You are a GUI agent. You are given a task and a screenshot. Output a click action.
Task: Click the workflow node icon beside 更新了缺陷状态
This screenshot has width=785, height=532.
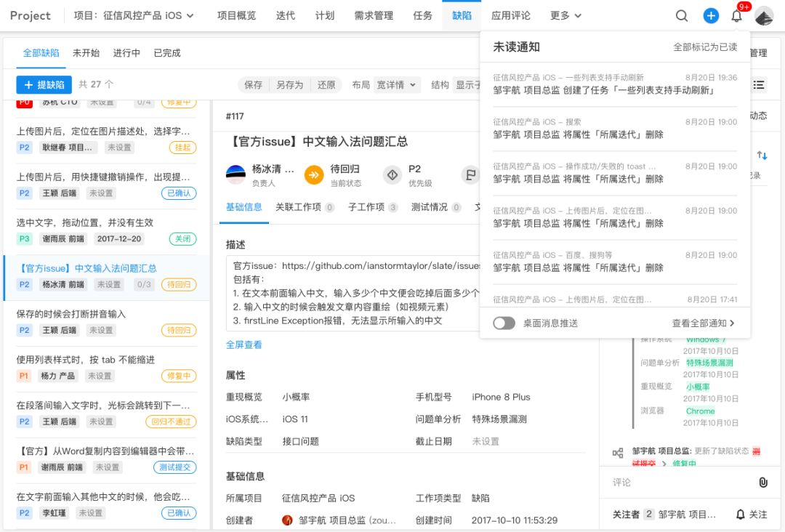[619, 453]
